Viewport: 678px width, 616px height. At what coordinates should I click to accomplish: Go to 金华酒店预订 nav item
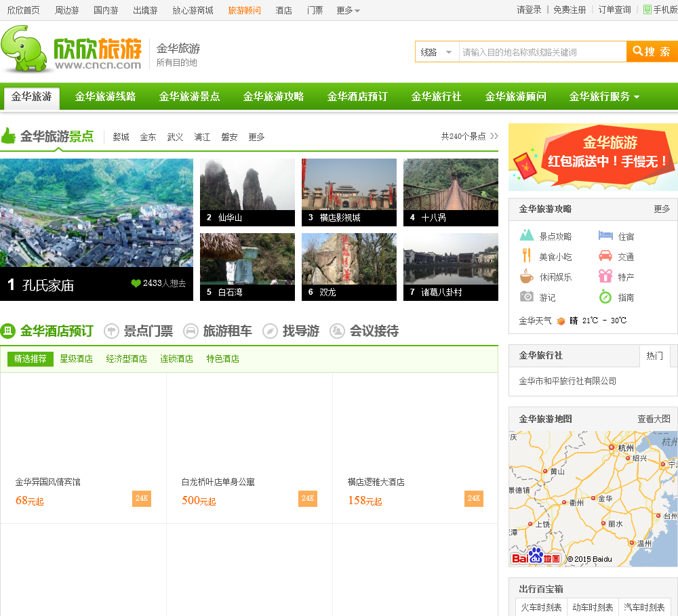click(x=357, y=96)
